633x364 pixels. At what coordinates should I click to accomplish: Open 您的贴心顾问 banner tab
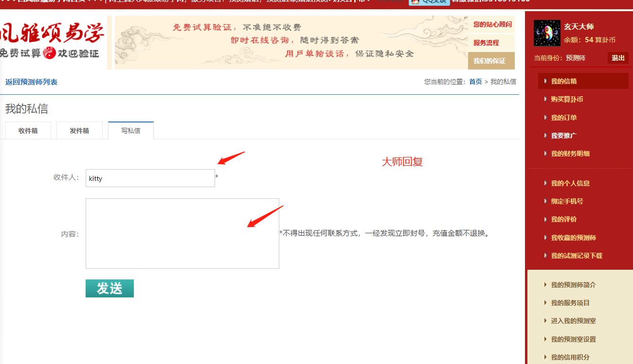point(492,24)
